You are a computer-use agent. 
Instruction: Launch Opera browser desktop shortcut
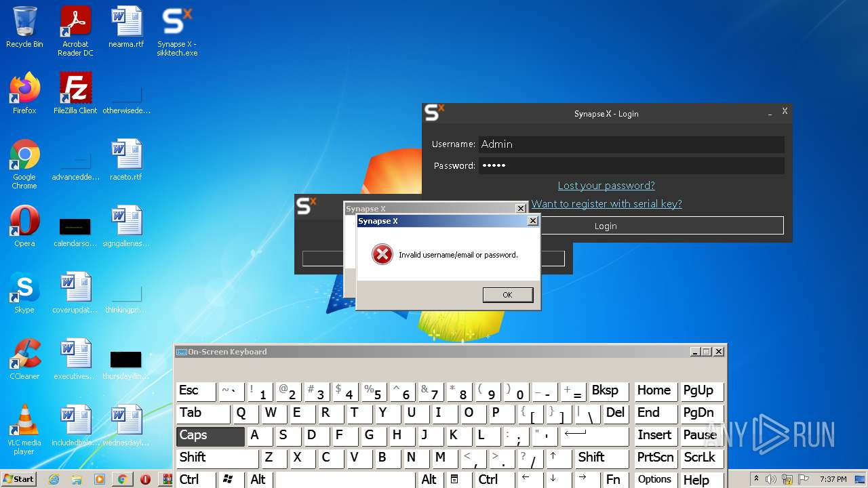point(24,226)
